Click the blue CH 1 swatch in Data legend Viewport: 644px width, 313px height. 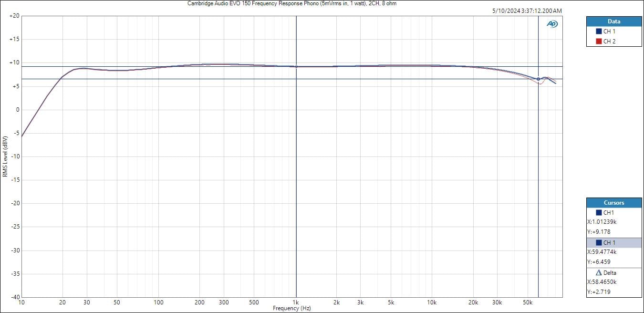tap(599, 31)
